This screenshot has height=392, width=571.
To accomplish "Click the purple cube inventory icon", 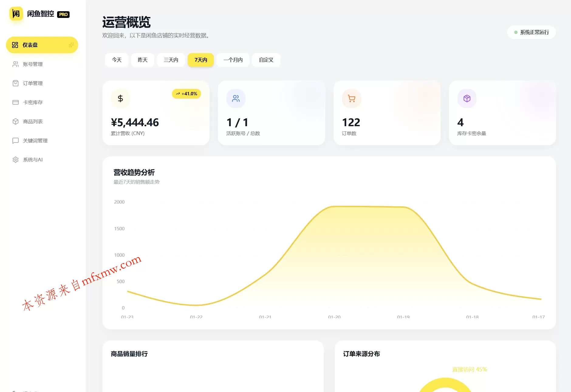I will click(467, 98).
